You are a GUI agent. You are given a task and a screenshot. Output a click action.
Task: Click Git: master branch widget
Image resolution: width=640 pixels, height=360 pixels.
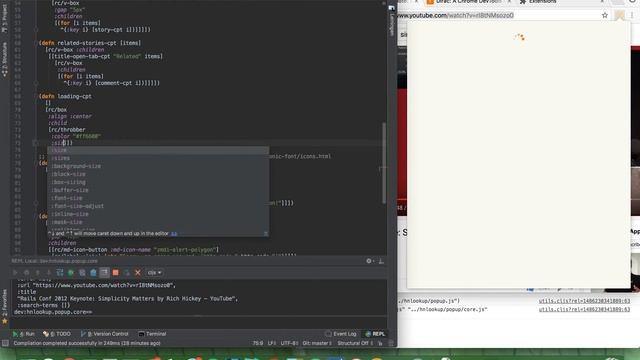(x=317, y=343)
